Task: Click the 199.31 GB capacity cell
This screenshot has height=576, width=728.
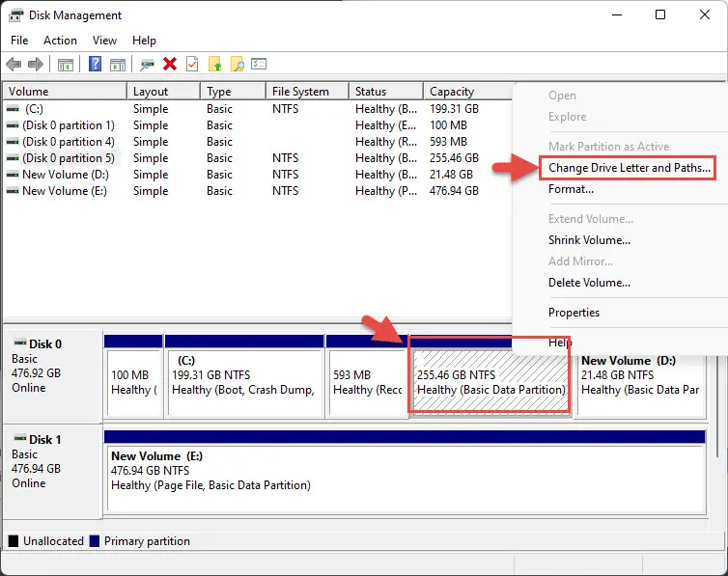Action: 454,108
